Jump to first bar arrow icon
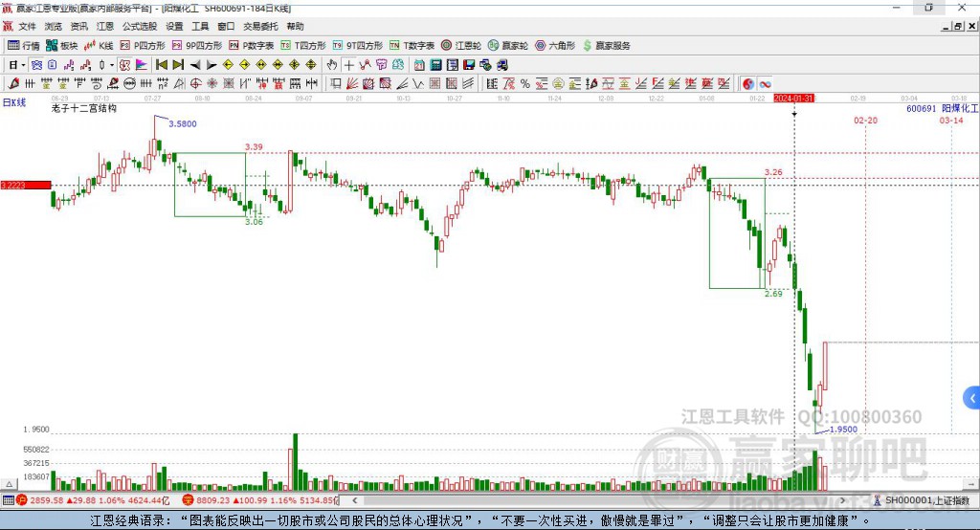980x530 pixels. pyautogui.click(x=162, y=65)
